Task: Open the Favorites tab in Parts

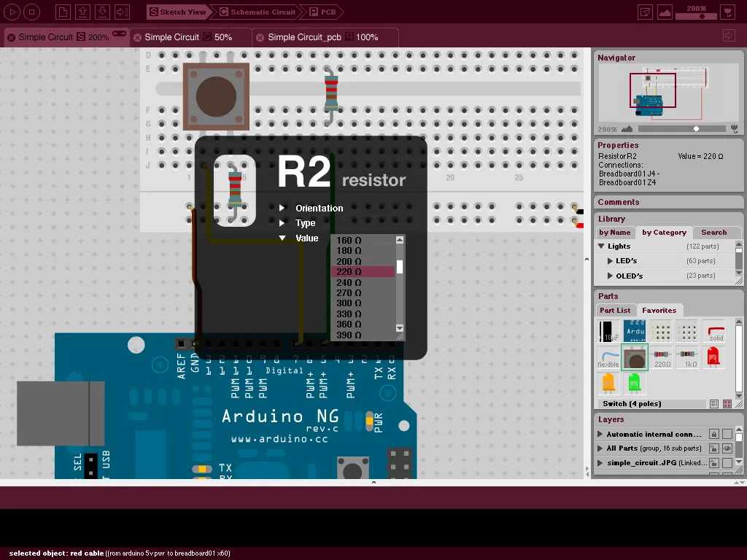Action: (659, 311)
